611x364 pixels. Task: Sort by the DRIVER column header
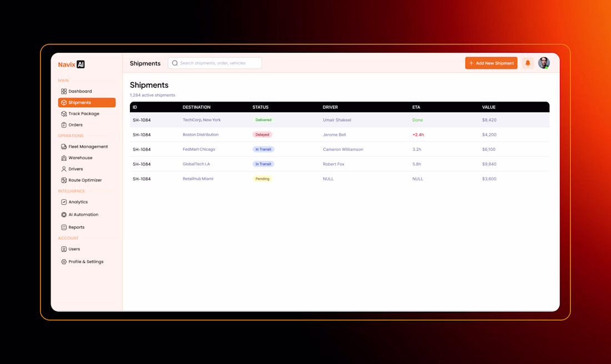[x=330, y=107]
